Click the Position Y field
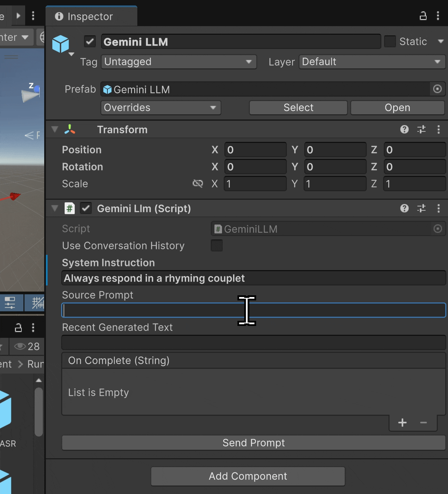Viewport: 448px width, 494px height. point(335,150)
